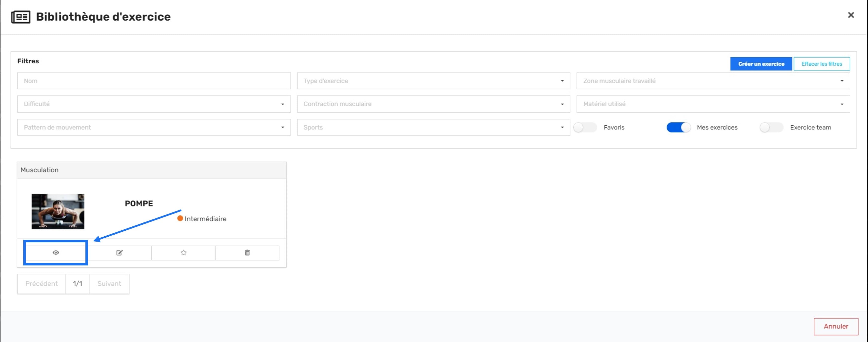Click the Intermédiaire difficulty label
This screenshot has width=868, height=342.
pyautogui.click(x=205, y=219)
